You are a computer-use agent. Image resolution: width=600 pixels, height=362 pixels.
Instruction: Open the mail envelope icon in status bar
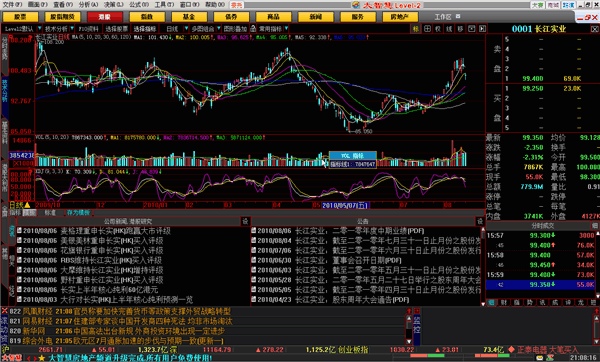(539, 358)
